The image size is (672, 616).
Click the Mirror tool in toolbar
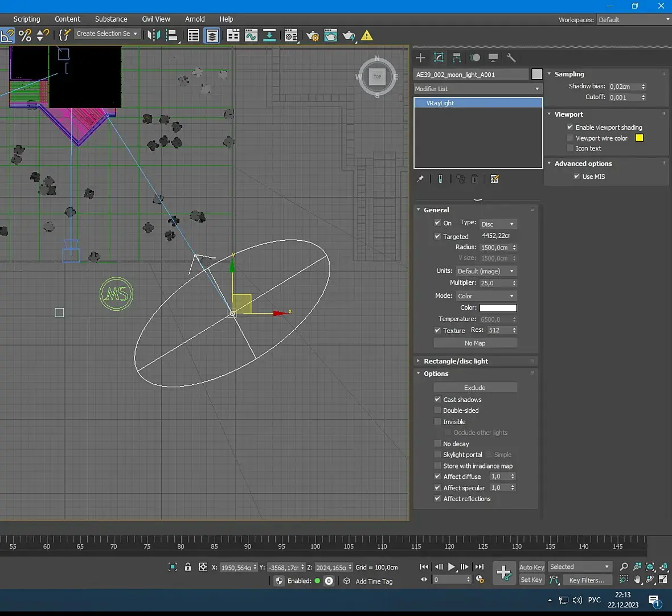(x=153, y=35)
